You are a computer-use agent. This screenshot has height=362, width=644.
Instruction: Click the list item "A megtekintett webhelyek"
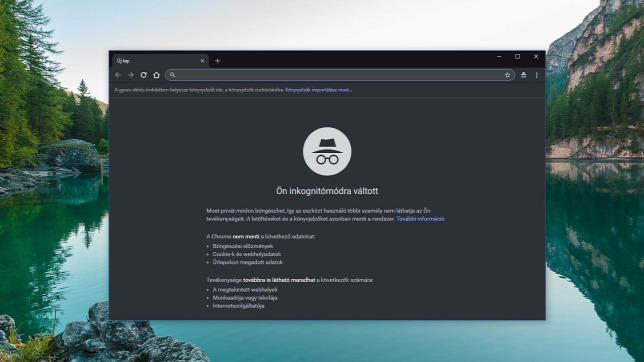coord(245,290)
